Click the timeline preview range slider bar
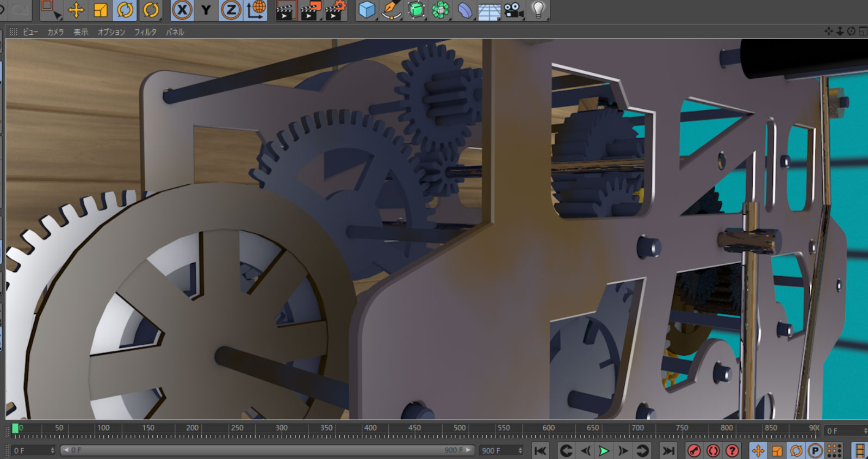 [266, 450]
